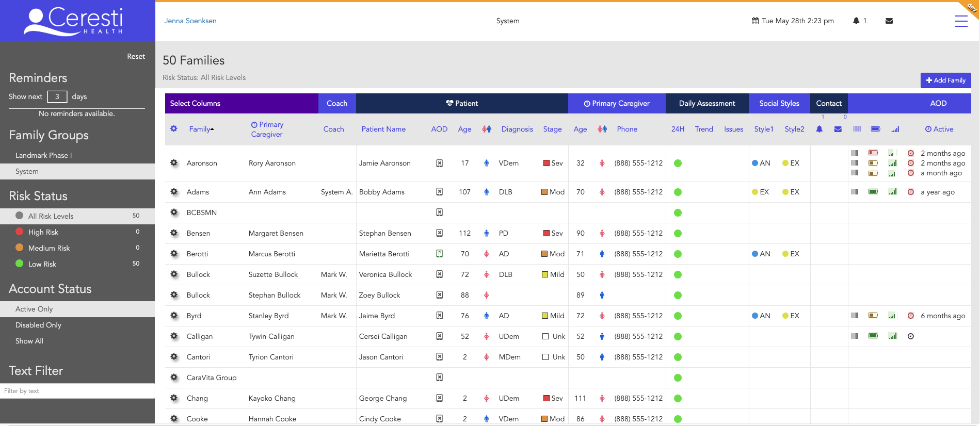Click Contact column group header
Viewport: 980px width, 426px height.
coord(829,103)
